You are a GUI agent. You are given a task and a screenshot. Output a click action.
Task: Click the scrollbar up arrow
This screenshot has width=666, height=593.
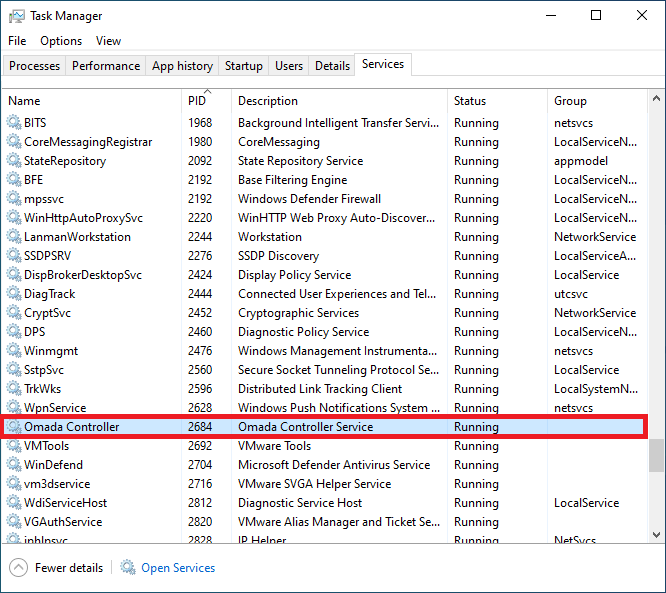pos(656,98)
